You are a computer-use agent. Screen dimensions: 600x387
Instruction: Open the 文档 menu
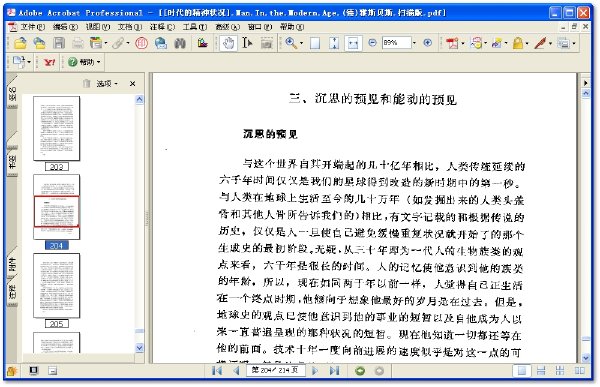tap(130, 27)
